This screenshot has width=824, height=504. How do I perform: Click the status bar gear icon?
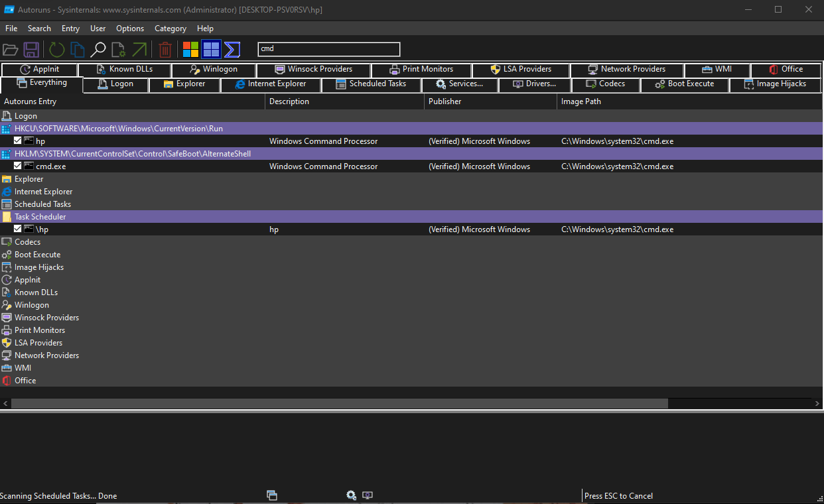(x=352, y=495)
